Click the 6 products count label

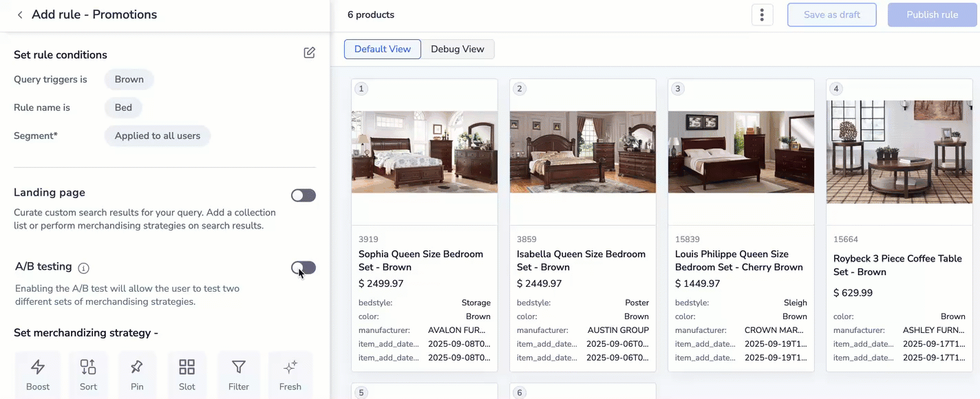point(371,14)
